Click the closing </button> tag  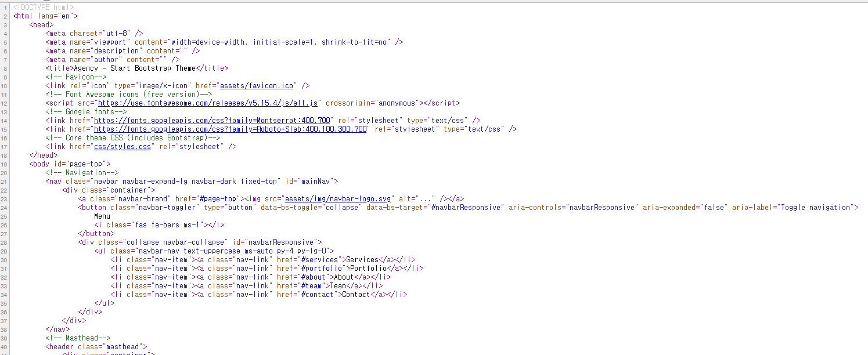(x=96, y=234)
